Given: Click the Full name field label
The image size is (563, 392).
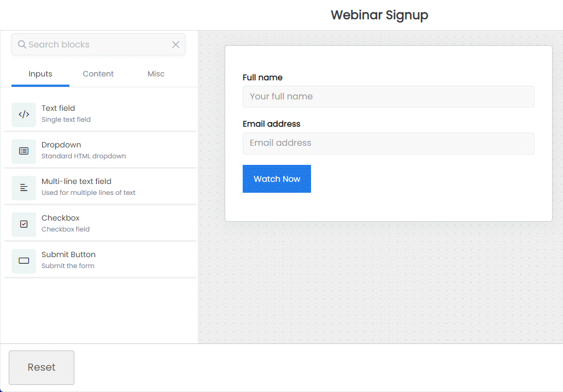Looking at the screenshot, I should 262,78.
